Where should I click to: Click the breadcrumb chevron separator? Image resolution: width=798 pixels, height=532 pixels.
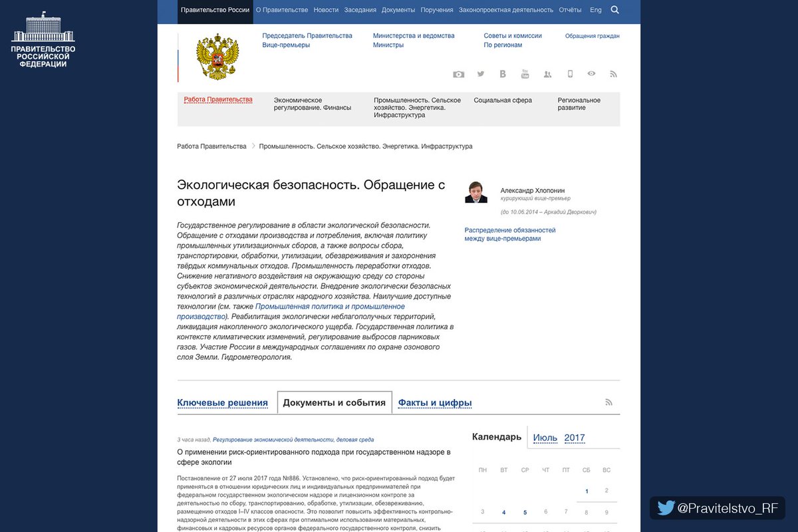(x=253, y=146)
